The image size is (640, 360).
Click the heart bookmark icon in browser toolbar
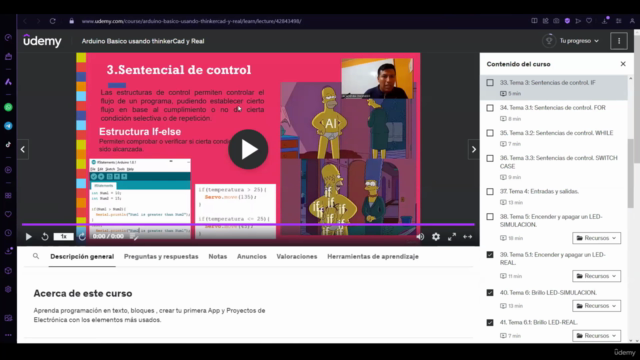[x=589, y=21]
